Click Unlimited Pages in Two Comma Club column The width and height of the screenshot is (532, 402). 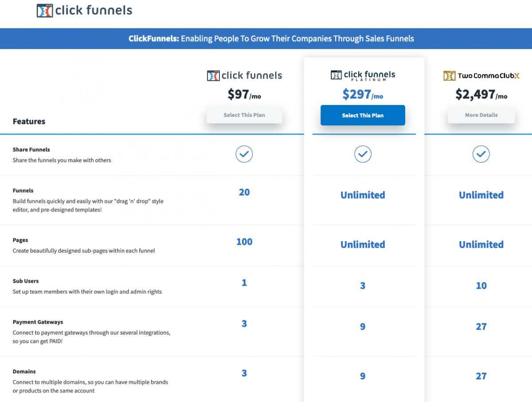[481, 245]
